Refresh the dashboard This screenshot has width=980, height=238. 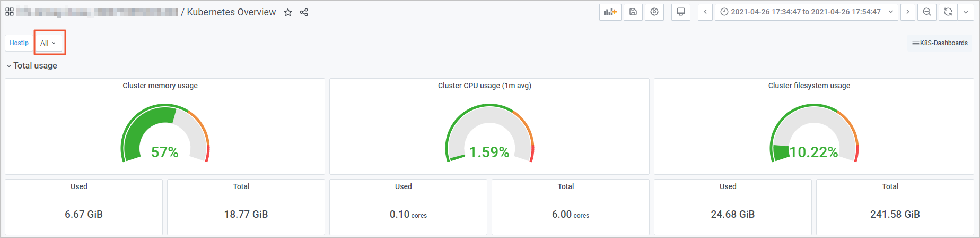[x=948, y=12]
